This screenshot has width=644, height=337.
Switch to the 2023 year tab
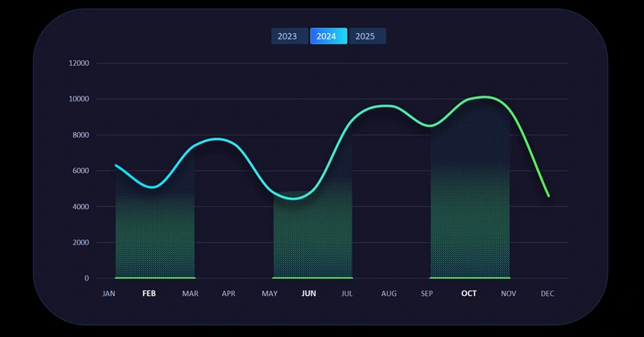point(287,36)
